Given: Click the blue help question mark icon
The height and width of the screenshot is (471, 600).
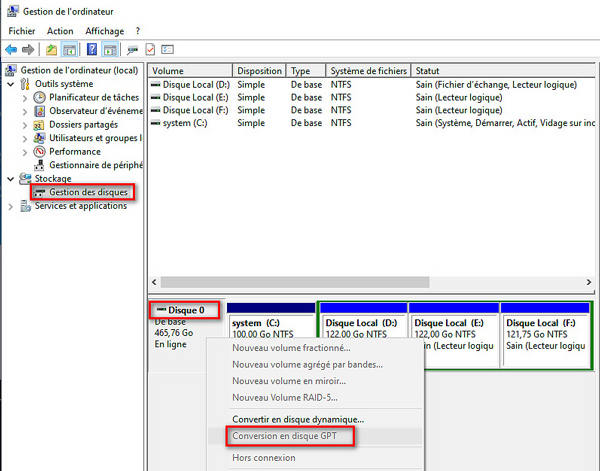Looking at the screenshot, I should pyautogui.click(x=92, y=49).
